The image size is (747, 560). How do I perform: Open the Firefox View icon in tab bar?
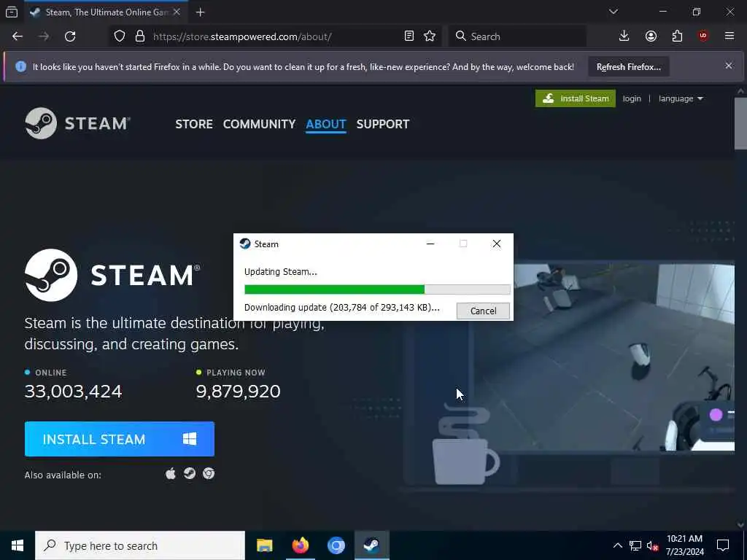12,12
